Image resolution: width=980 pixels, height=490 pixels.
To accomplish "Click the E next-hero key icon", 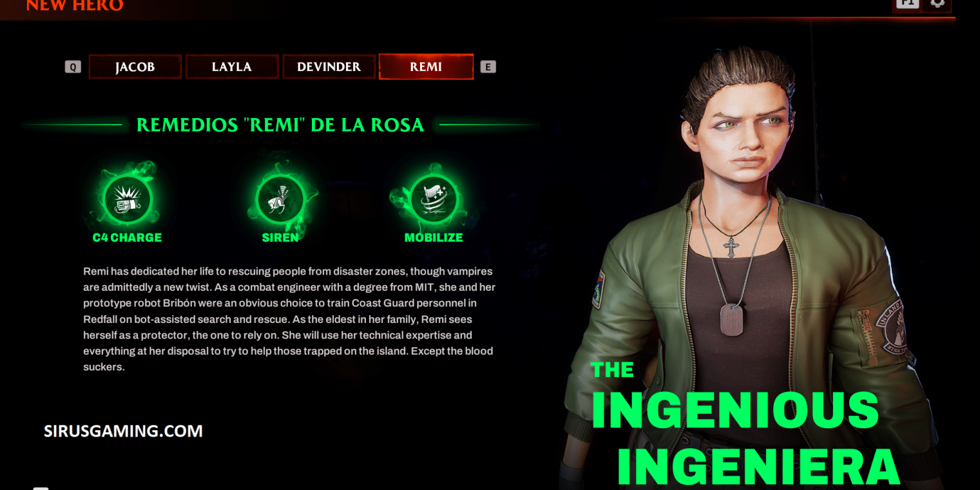I will click(488, 66).
